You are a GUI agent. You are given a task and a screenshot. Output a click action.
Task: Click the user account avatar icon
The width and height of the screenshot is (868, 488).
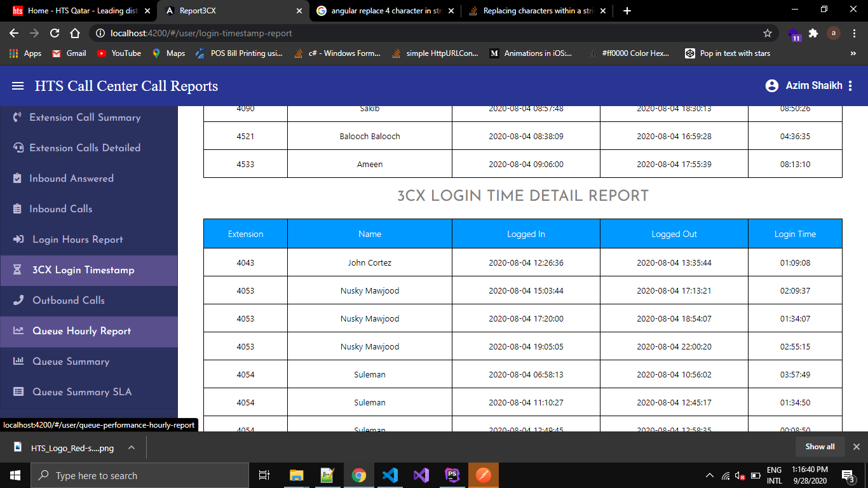click(772, 86)
